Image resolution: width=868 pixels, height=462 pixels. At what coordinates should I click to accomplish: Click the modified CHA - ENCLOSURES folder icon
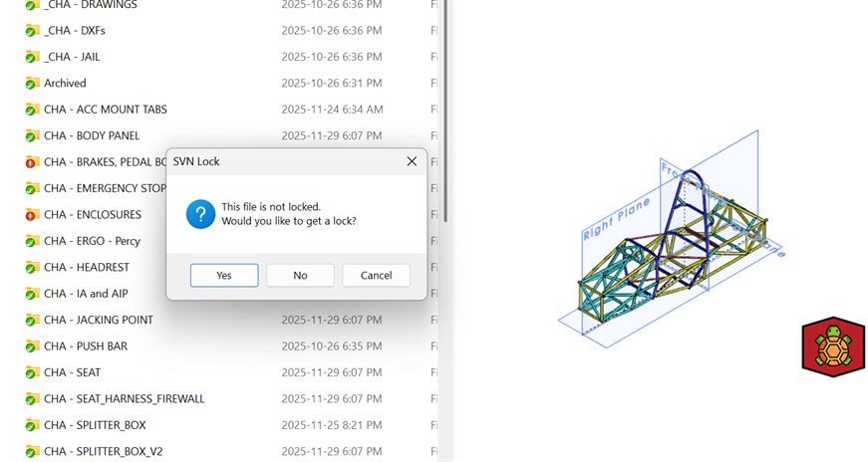[x=32, y=215]
